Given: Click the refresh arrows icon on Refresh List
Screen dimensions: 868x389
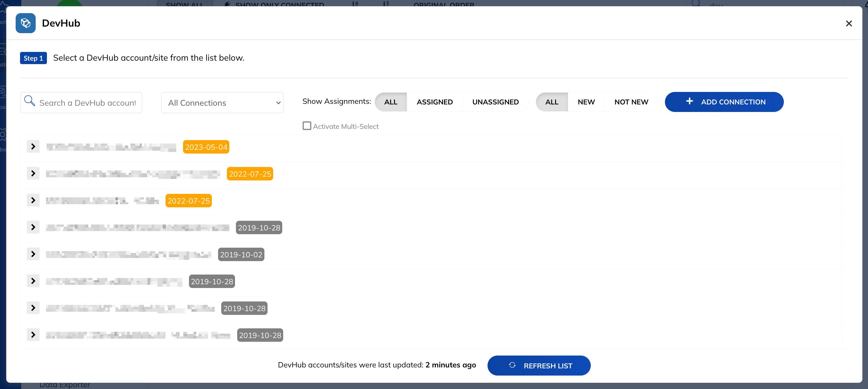Looking at the screenshot, I should pos(512,365).
